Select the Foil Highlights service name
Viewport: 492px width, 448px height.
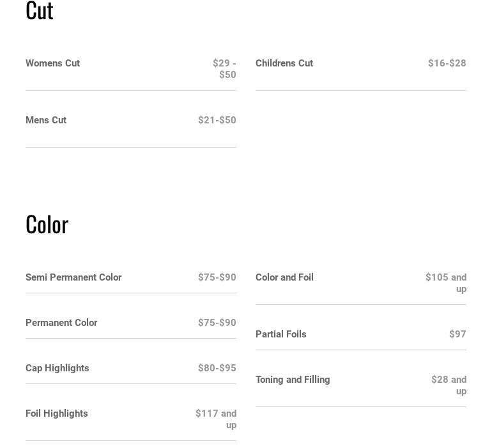click(57, 413)
